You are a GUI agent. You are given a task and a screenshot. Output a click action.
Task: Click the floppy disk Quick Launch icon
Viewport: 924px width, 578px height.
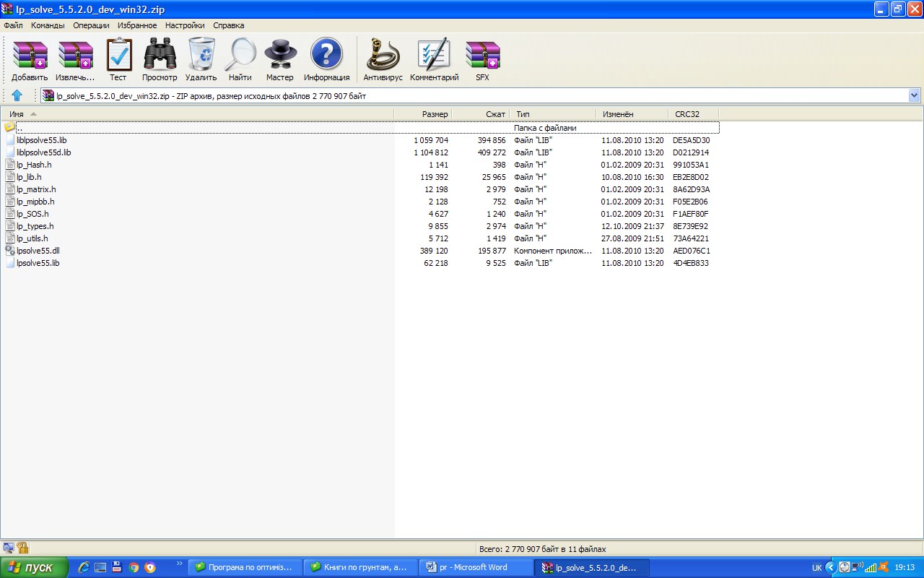click(117, 568)
